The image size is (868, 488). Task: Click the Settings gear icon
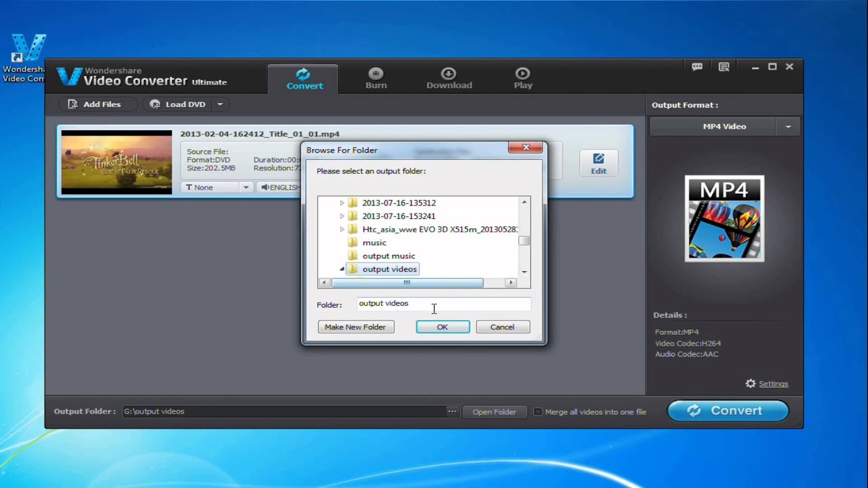750,384
